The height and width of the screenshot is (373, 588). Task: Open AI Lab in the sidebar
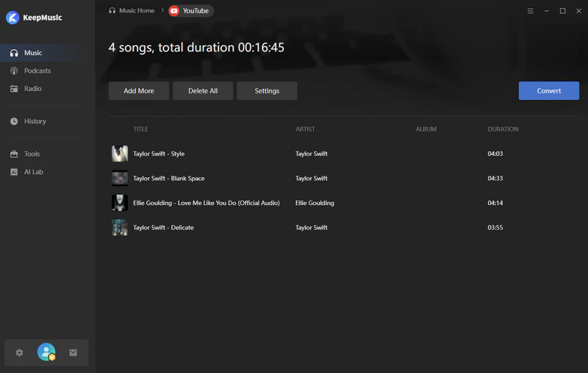coord(33,172)
